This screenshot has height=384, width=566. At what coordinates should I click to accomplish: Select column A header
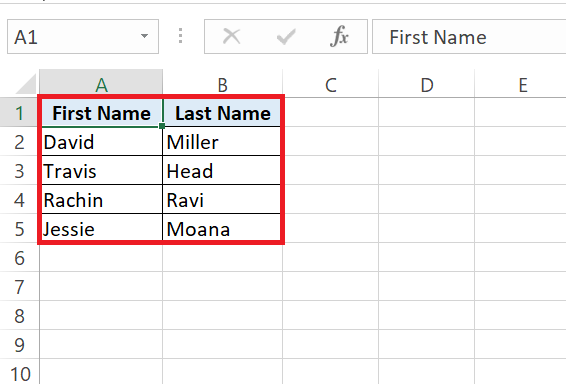point(101,84)
